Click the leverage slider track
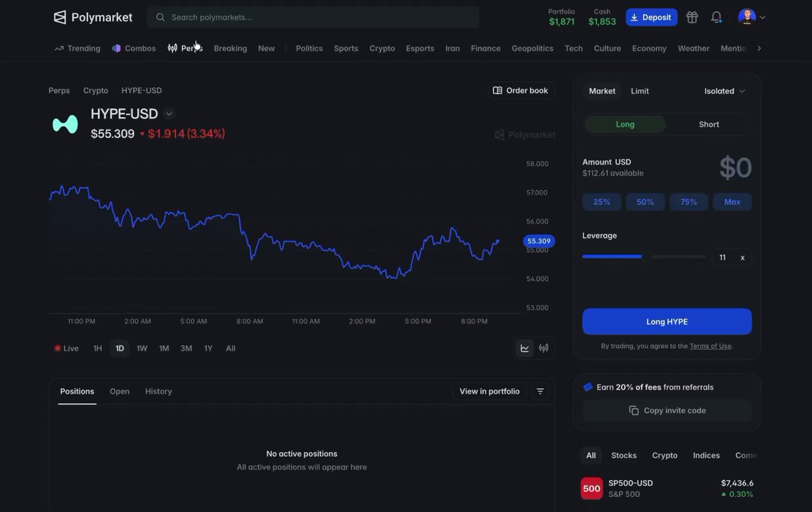 [644, 257]
